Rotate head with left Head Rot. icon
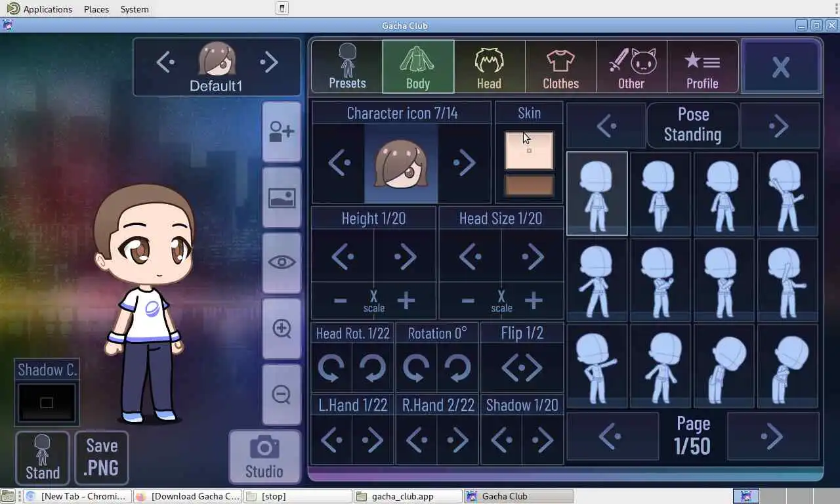Image resolution: width=840 pixels, height=504 pixels. [x=331, y=368]
